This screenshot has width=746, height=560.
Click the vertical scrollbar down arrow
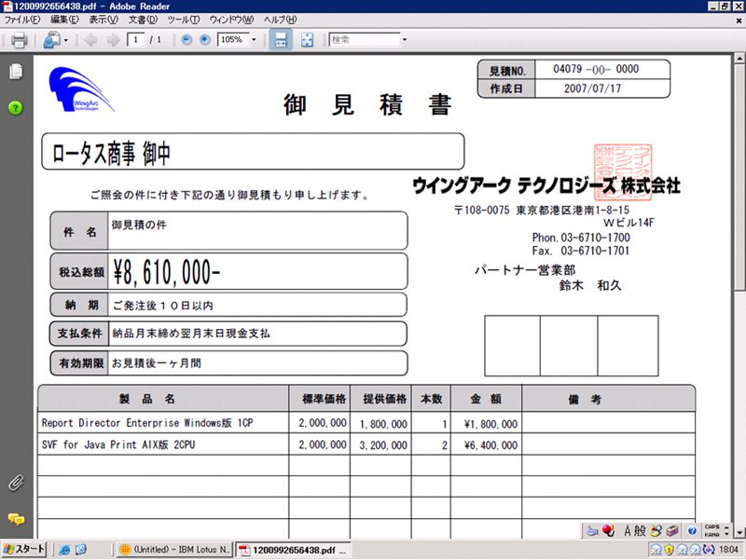[739, 532]
